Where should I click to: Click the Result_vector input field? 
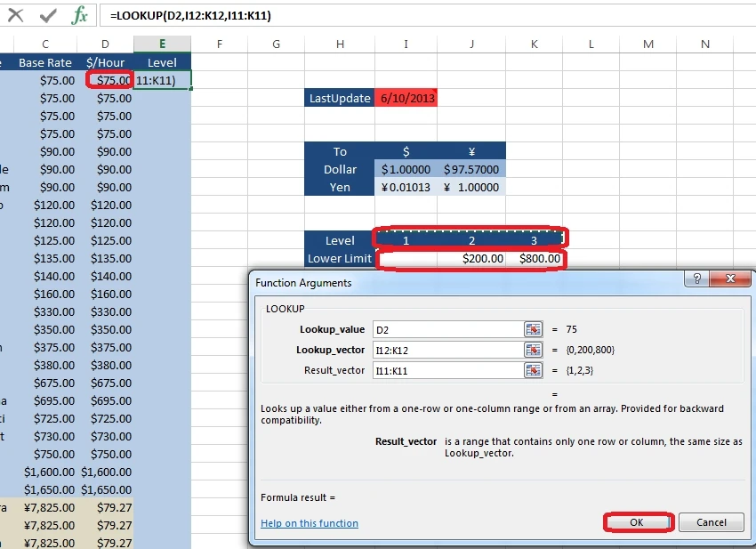pos(446,370)
